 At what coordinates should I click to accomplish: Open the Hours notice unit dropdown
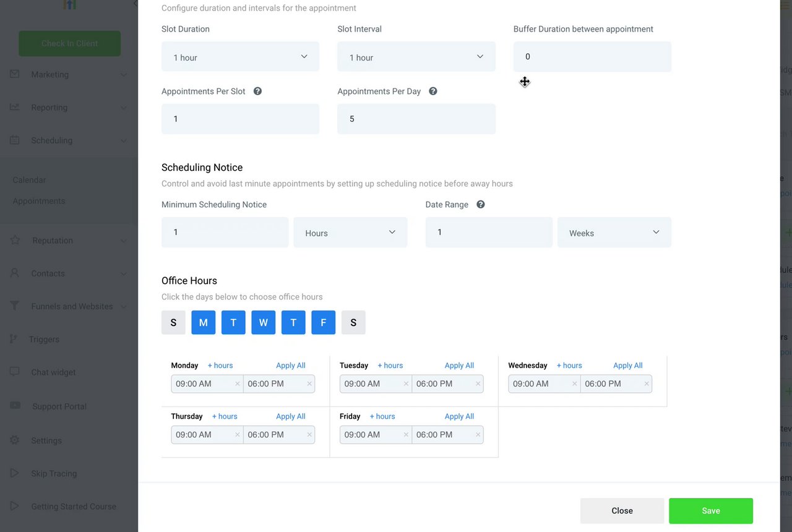(350, 233)
